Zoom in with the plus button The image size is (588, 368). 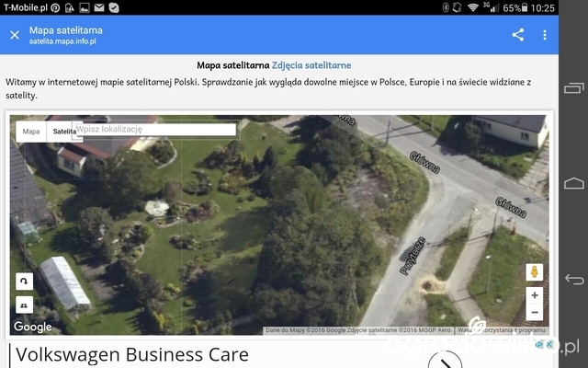(535, 295)
